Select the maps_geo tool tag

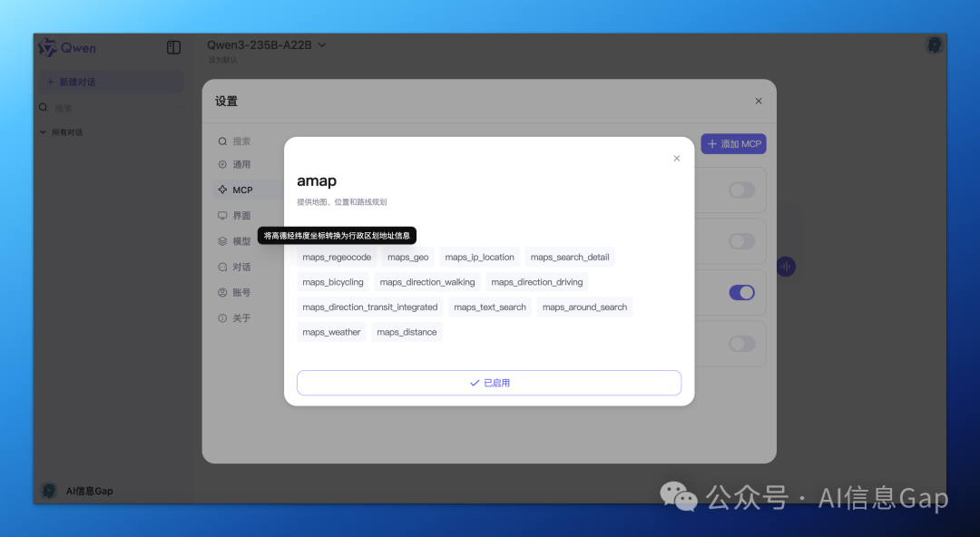point(407,257)
